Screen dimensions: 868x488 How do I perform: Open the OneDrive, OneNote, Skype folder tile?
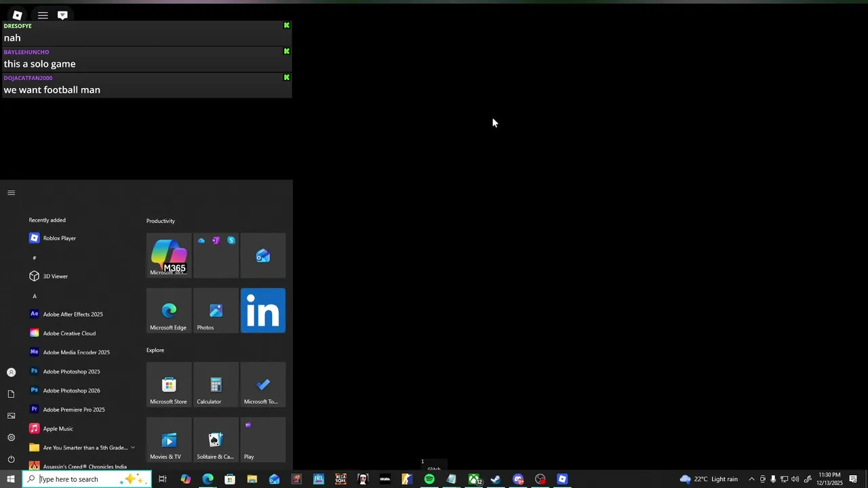tap(216, 256)
